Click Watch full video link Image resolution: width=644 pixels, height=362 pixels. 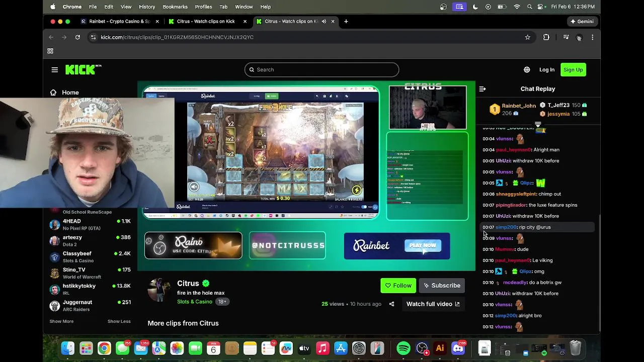tap(433, 304)
